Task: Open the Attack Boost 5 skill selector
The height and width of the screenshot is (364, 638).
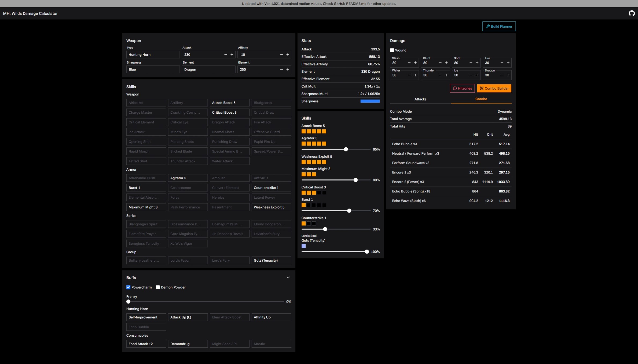Action: click(x=230, y=103)
